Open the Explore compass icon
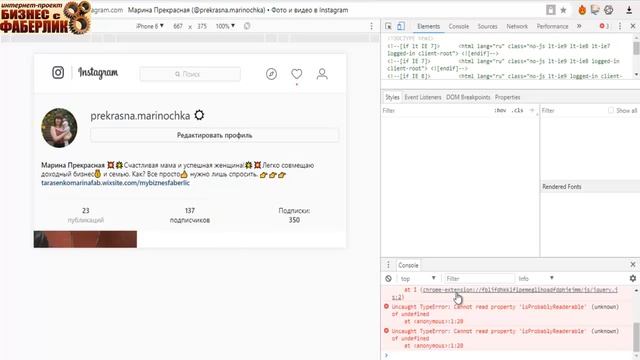The width and height of the screenshot is (640, 360). coord(271,74)
